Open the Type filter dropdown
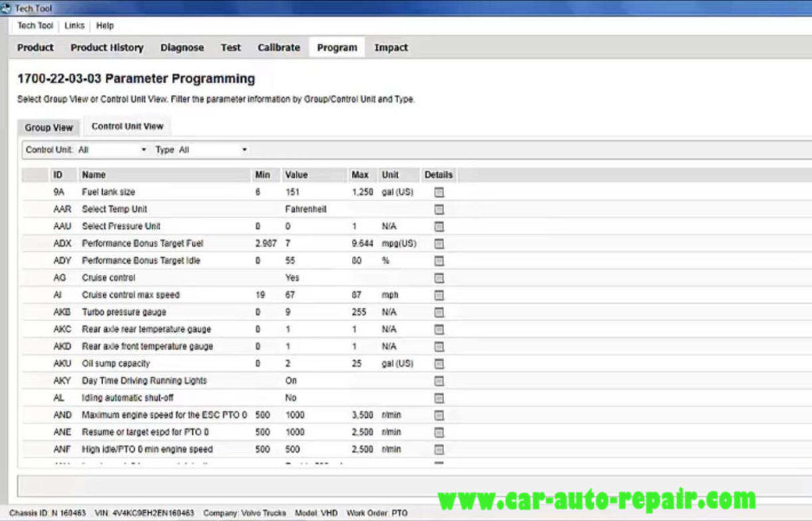The width and height of the screenshot is (812, 521). (243, 149)
